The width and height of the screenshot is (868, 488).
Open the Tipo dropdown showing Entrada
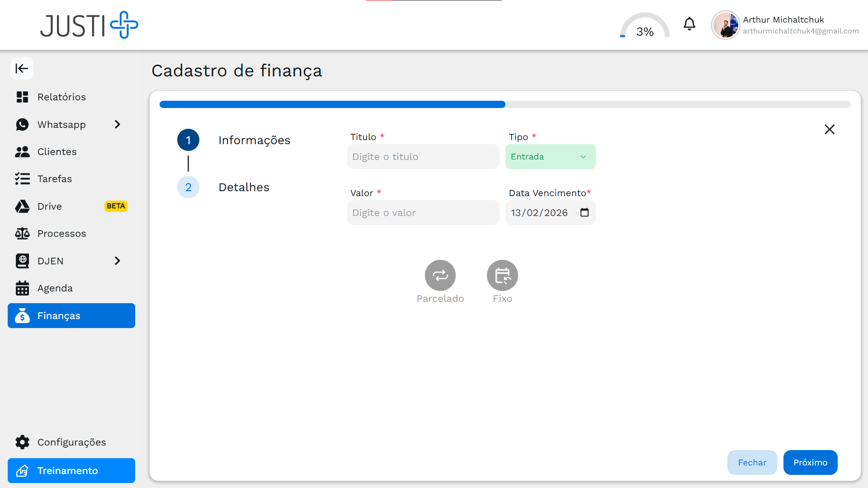pyautogui.click(x=550, y=156)
